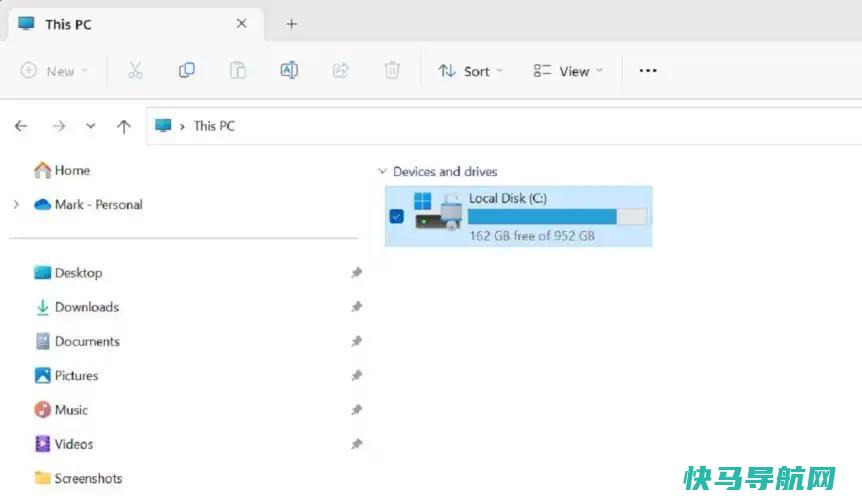
Task: Click the Local Disk (C:) label
Action: click(x=507, y=198)
